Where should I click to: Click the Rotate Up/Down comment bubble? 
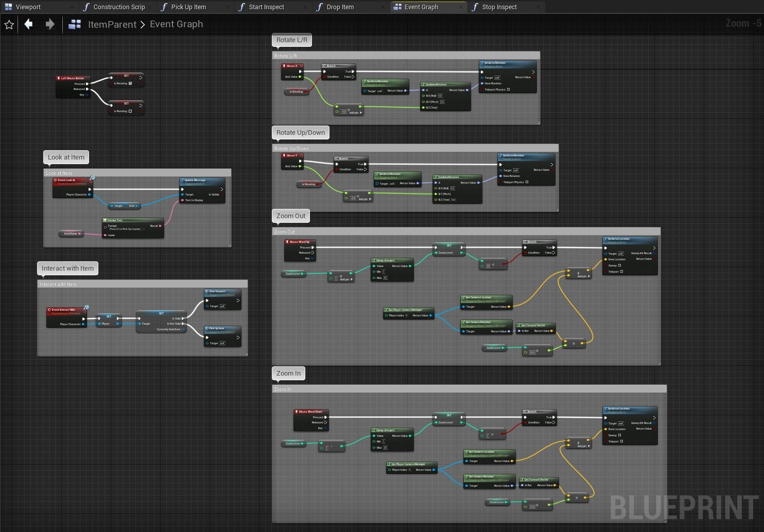click(x=301, y=133)
